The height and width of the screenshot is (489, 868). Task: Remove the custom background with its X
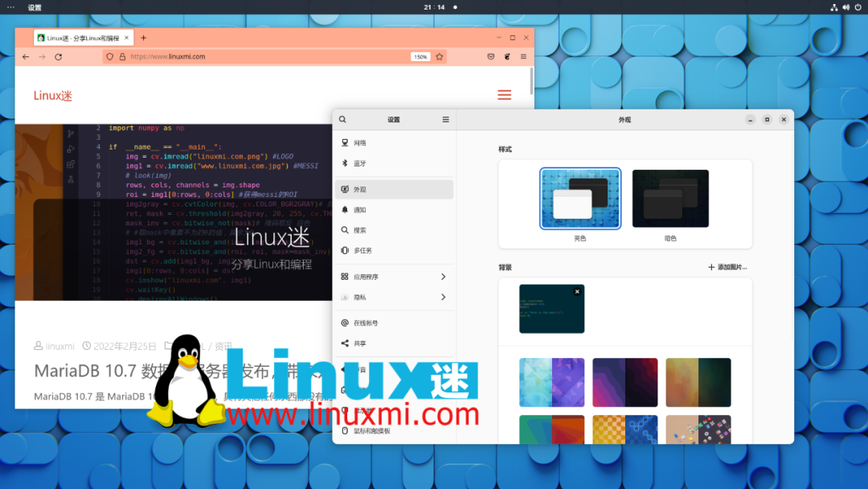pyautogui.click(x=577, y=291)
